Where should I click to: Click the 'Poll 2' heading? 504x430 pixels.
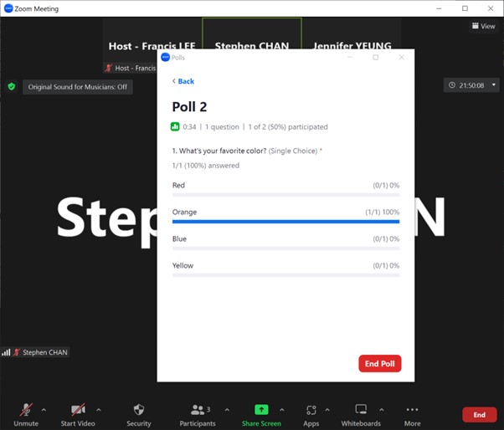189,107
